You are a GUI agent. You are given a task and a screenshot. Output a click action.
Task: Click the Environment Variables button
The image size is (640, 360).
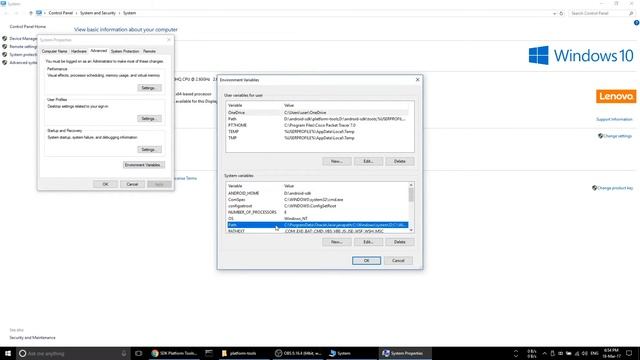coord(144,165)
